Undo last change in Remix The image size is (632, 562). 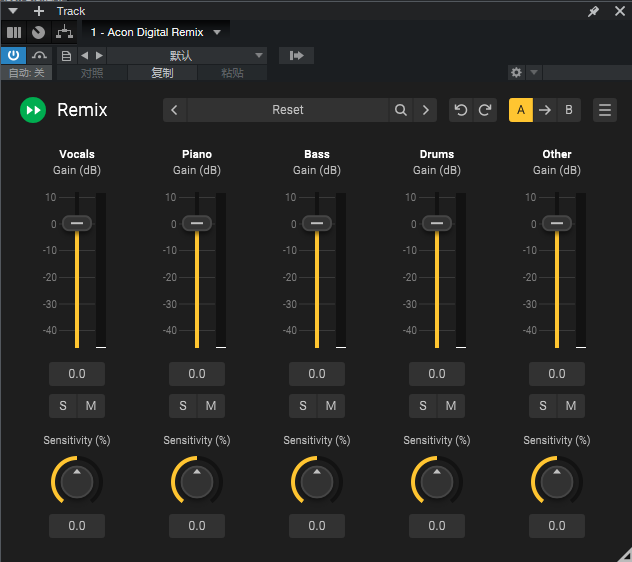point(461,110)
